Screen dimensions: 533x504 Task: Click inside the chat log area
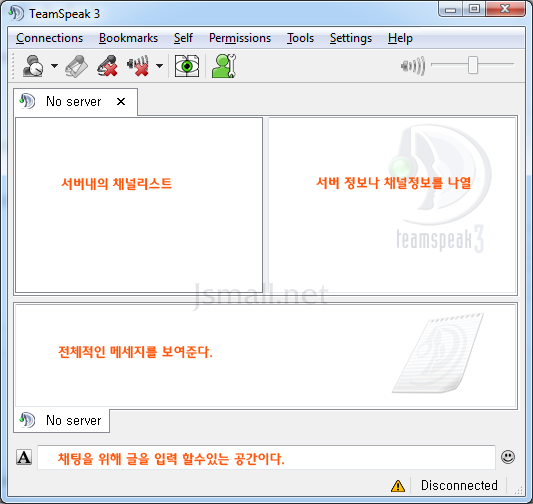[265, 355]
